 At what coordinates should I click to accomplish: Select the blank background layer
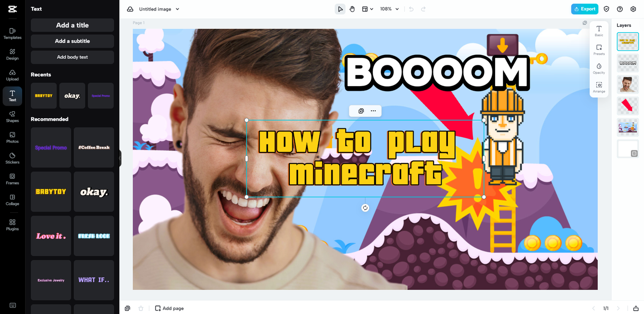click(x=628, y=149)
